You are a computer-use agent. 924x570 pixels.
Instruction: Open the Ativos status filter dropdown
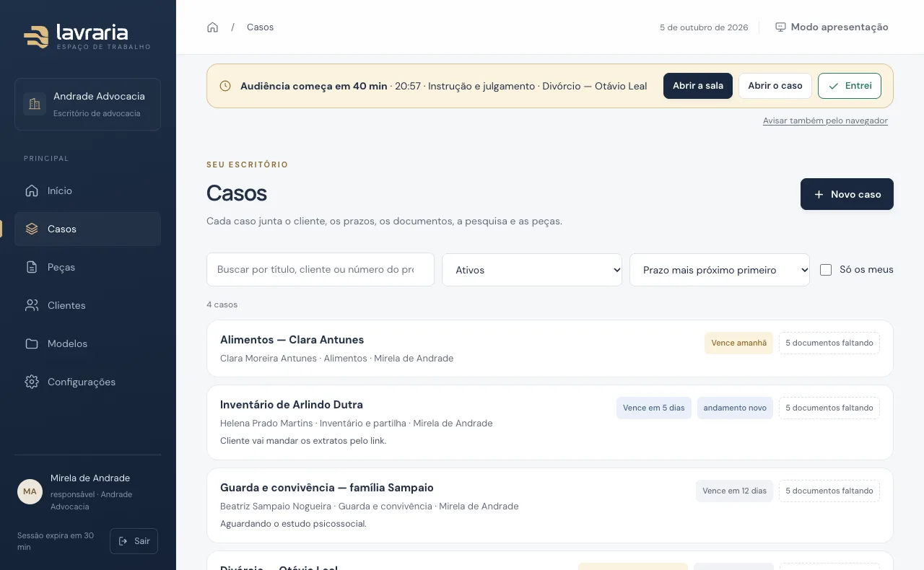(x=532, y=270)
